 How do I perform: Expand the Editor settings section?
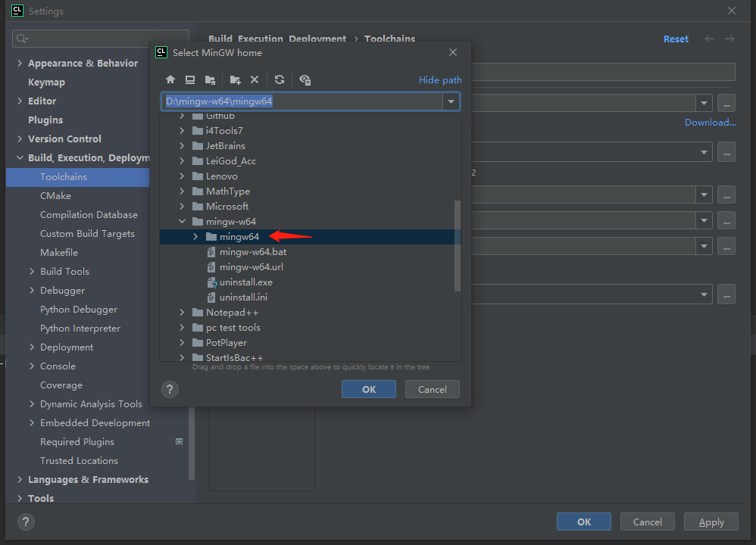click(20, 101)
